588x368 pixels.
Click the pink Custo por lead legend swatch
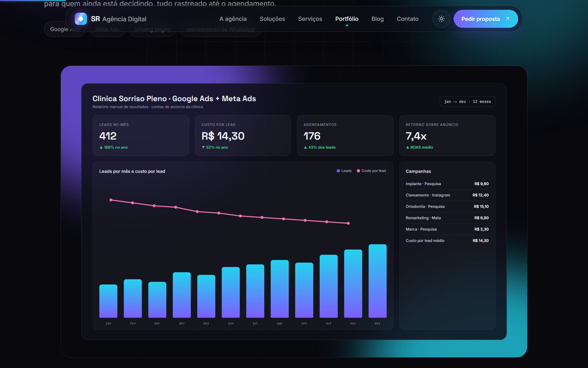pos(358,171)
